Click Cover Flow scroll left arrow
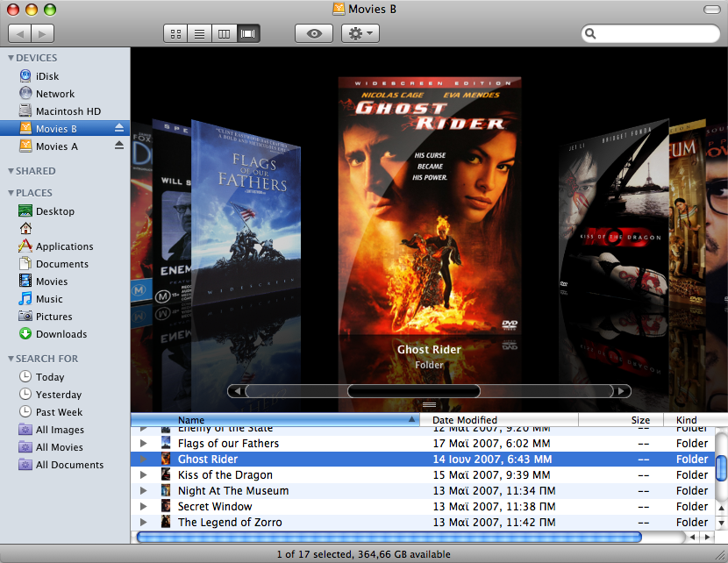The height and width of the screenshot is (563, 728). click(x=237, y=391)
